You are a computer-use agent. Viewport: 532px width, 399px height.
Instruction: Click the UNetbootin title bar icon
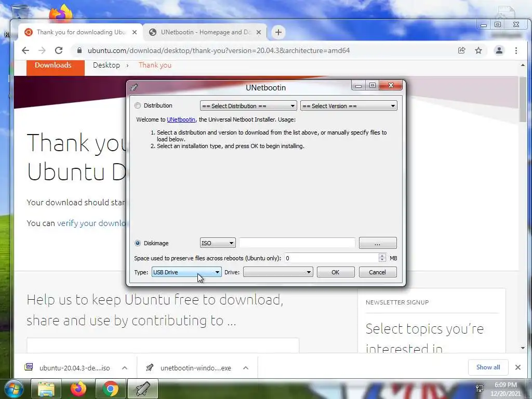(134, 87)
